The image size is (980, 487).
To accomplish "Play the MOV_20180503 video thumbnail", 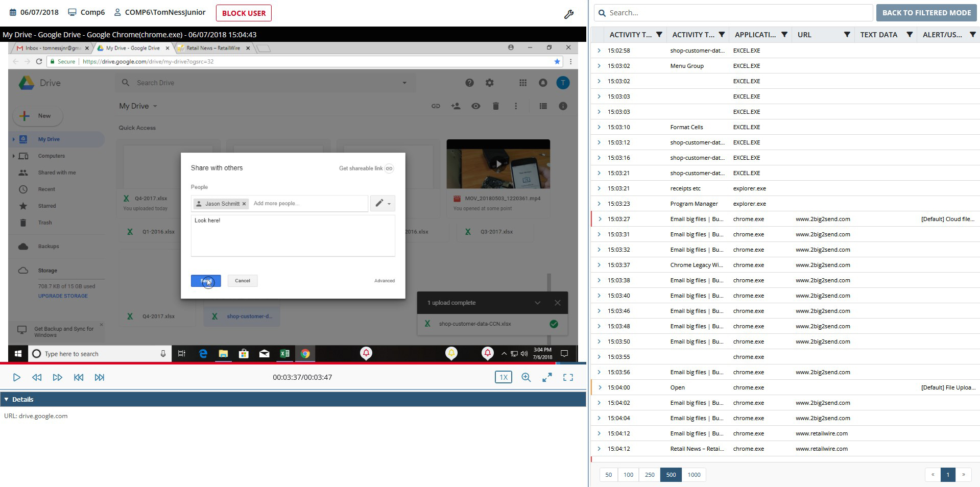I will pos(498,164).
